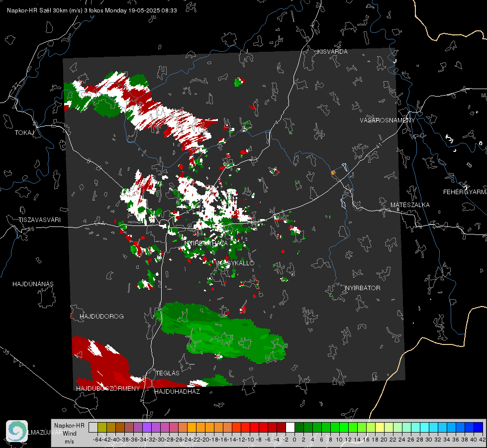The width and height of the screenshot is (487, 448).
Task: Click the FEHÉRGYARMAT label at right edge
Action: coord(465,192)
